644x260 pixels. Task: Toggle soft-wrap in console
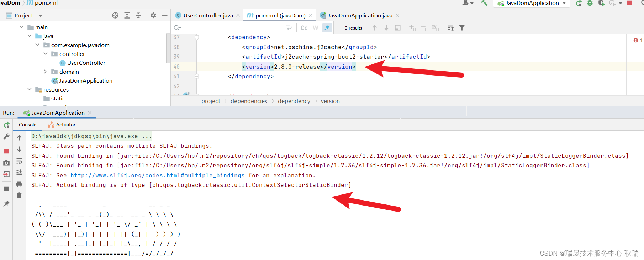click(19, 161)
